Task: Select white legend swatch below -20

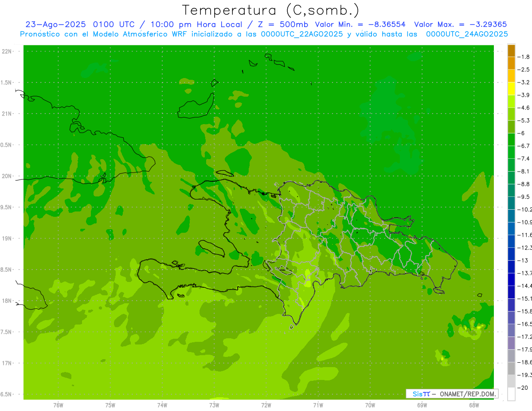Action: [x=511, y=394]
